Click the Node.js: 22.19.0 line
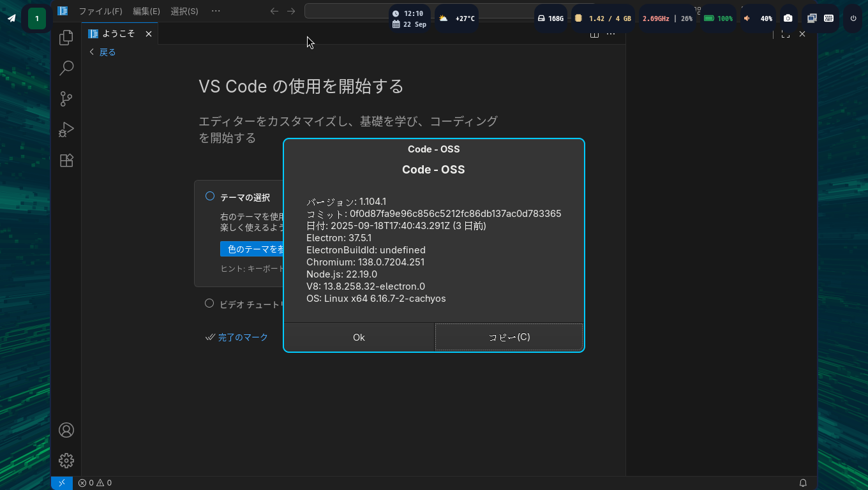868x490 pixels. pos(341,274)
